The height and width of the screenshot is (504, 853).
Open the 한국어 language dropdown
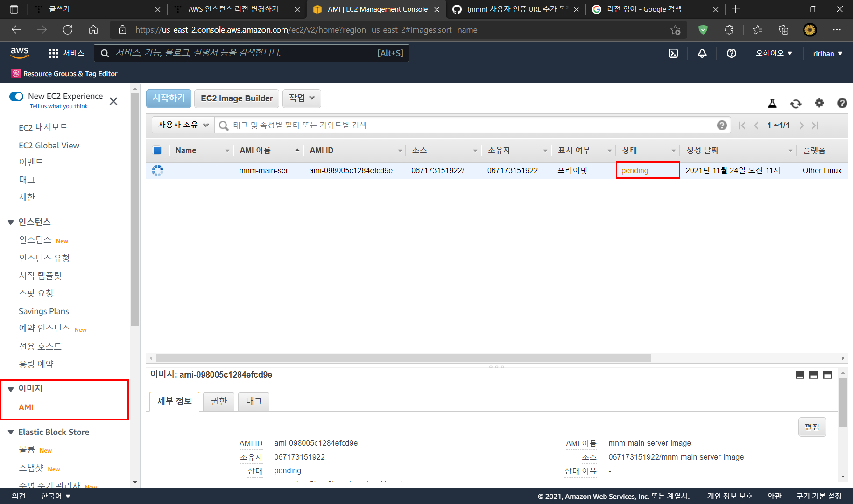[55, 496]
